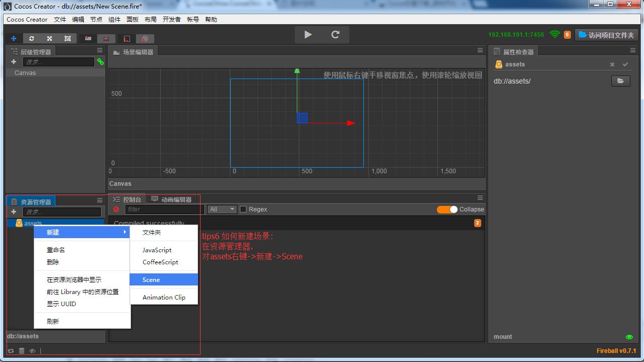Viewport: 644px width, 362px height.
Task: Click the green Y-axis gizmo arrow
Action: (297, 91)
